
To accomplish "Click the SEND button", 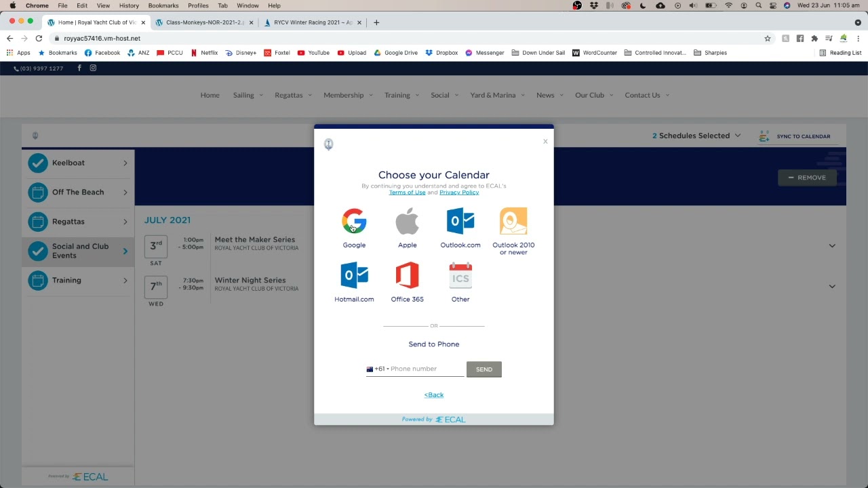I will 484,369.
